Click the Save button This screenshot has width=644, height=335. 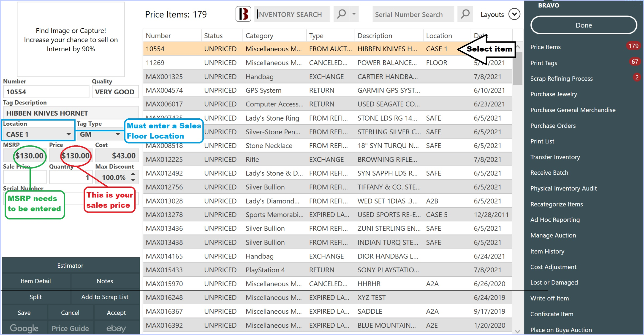pos(24,313)
